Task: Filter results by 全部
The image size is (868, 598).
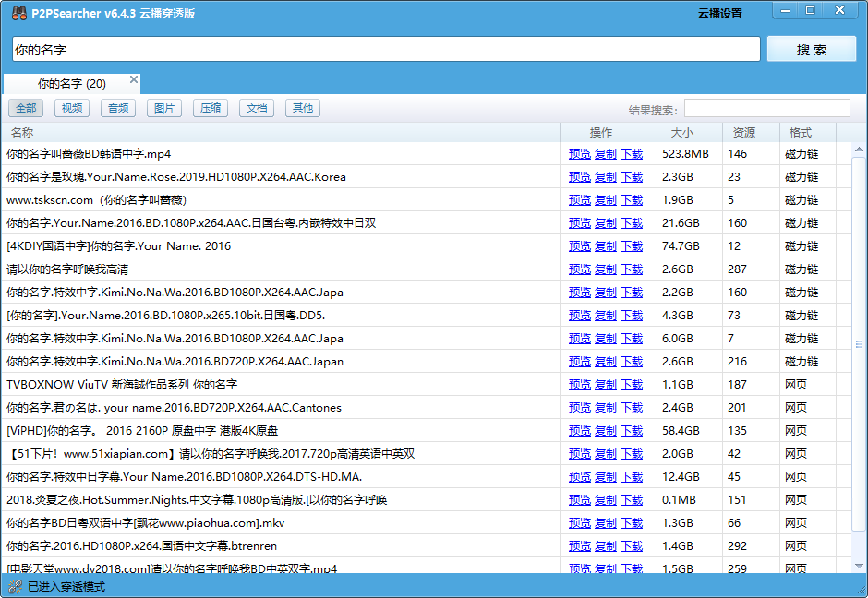Action: [26, 108]
